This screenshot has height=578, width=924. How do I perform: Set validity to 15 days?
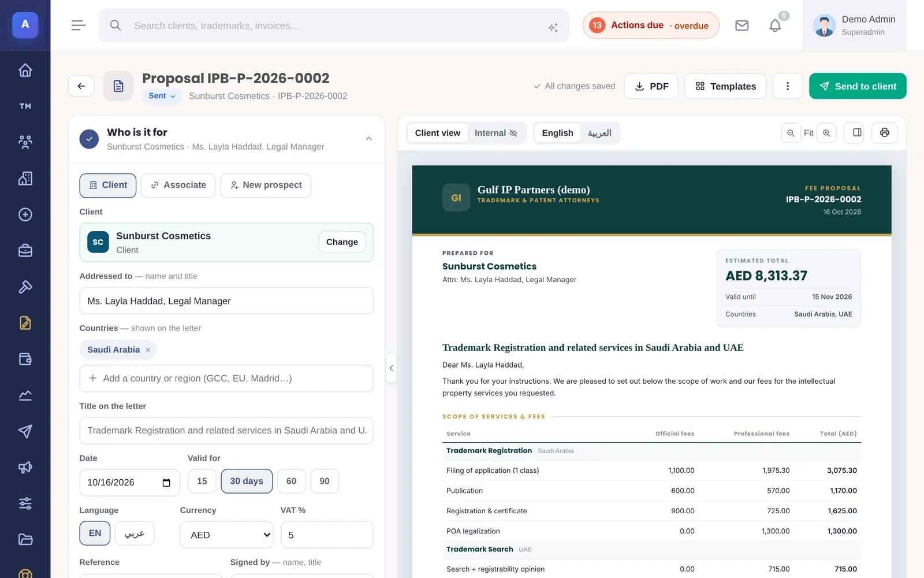(x=202, y=481)
